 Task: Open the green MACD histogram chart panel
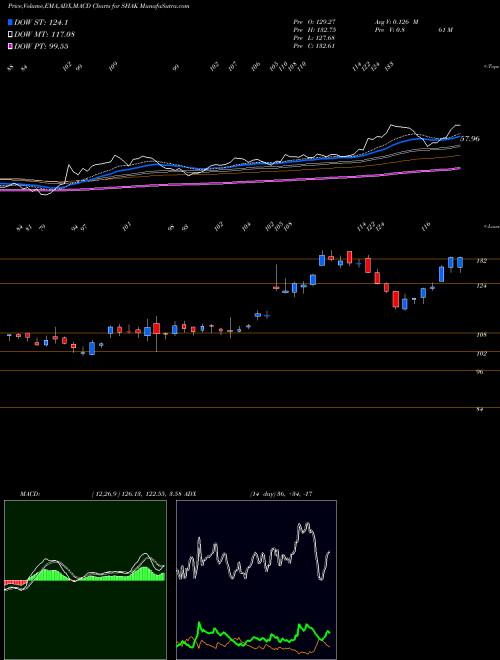pyautogui.click(x=85, y=580)
